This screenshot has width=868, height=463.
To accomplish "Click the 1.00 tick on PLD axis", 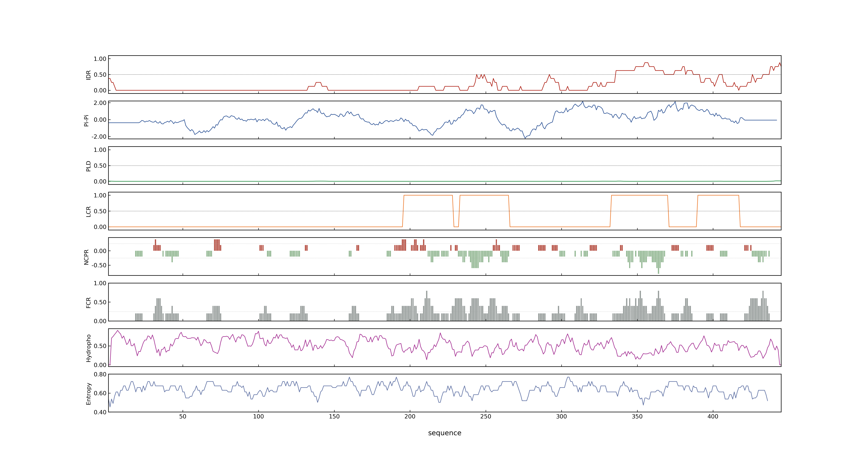I will [x=100, y=150].
